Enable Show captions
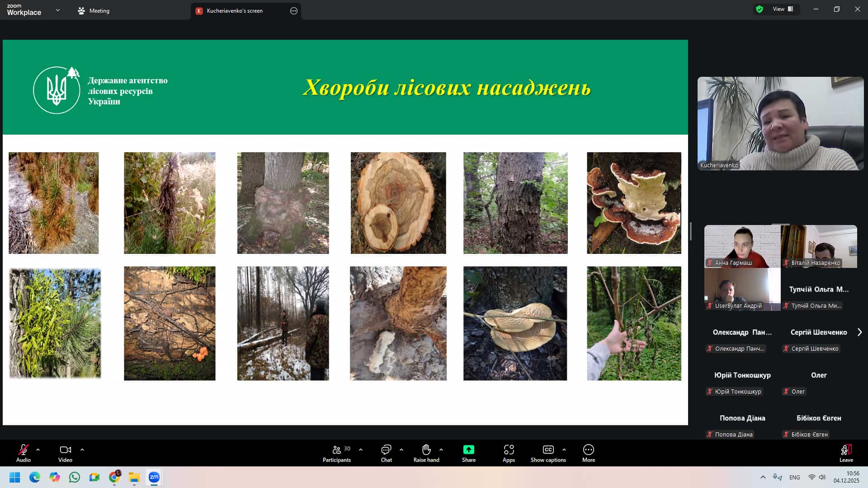The height and width of the screenshot is (488, 868). [548, 453]
